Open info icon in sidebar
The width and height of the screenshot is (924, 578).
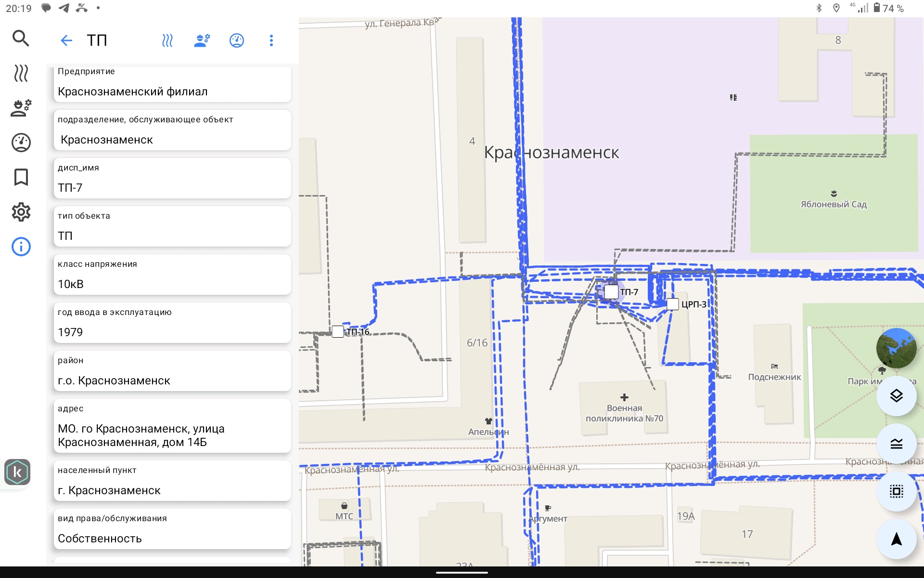21,247
